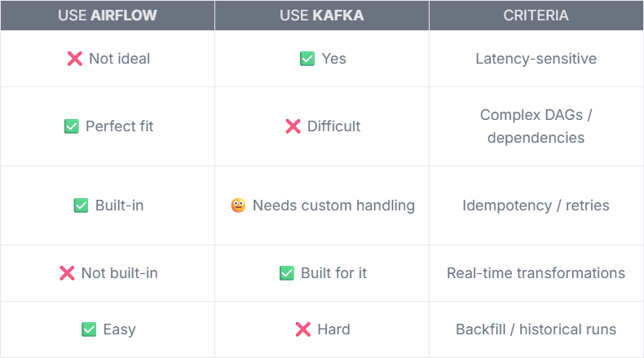Select the green checkmark beside "Perfect fit"
Viewport: 644px width, 358px height.
pos(72,126)
